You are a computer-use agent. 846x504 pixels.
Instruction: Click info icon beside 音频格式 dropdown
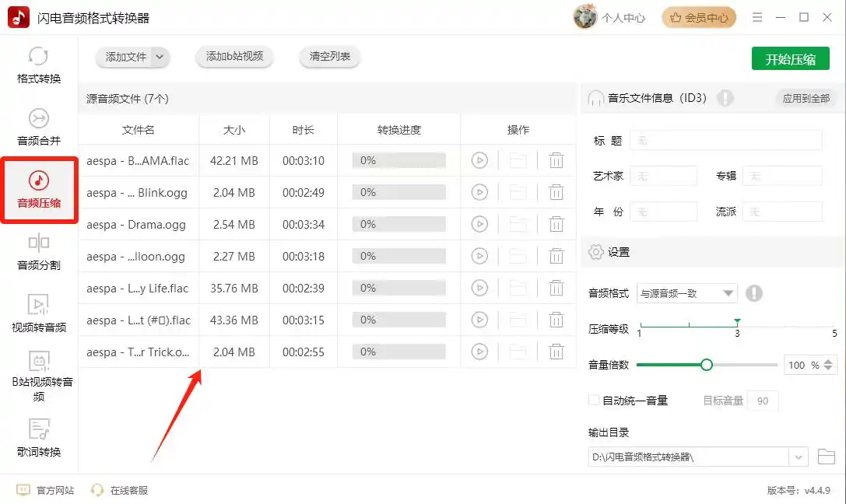point(753,293)
